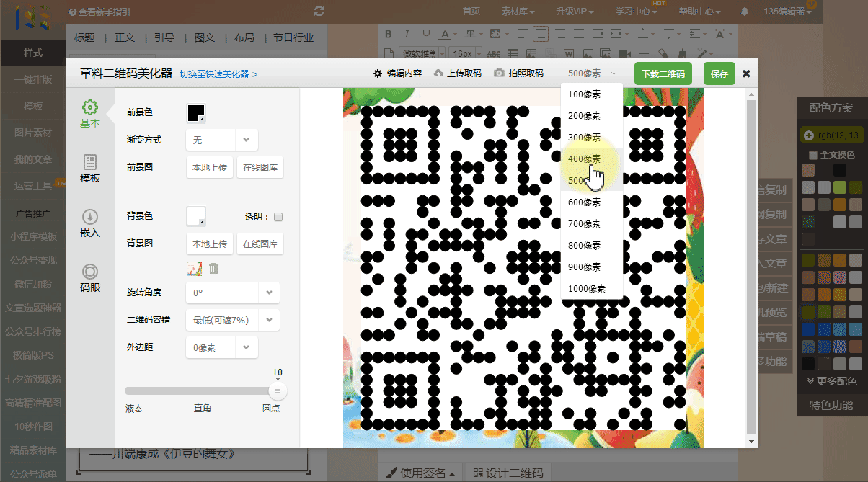The height and width of the screenshot is (482, 868).
Task: Open the 基本 settings tab with gear icon
Action: click(x=90, y=114)
